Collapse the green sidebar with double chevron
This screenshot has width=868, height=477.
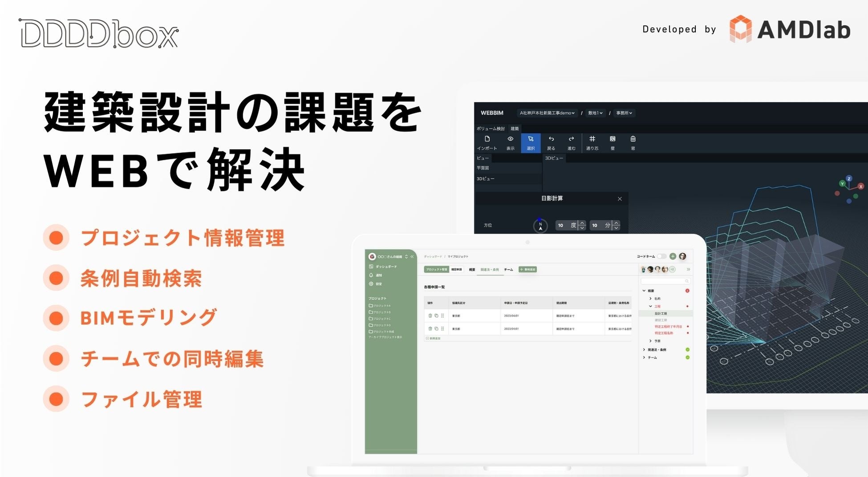(x=412, y=257)
